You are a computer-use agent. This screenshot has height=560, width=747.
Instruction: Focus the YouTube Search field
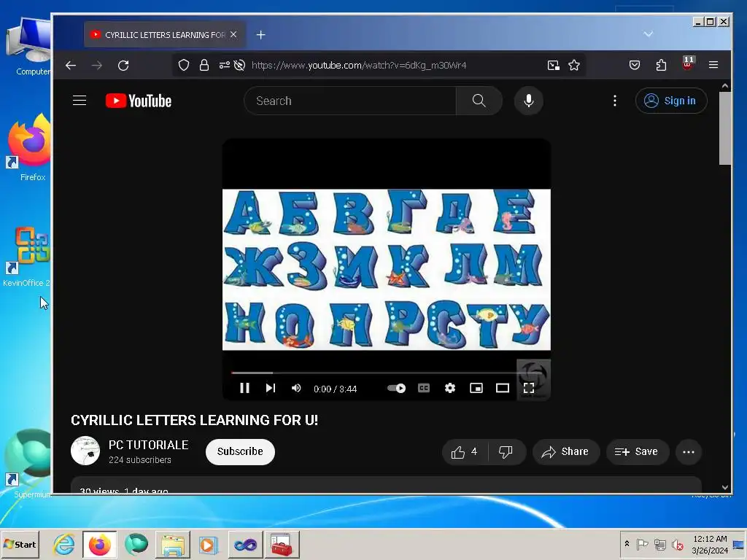350,101
